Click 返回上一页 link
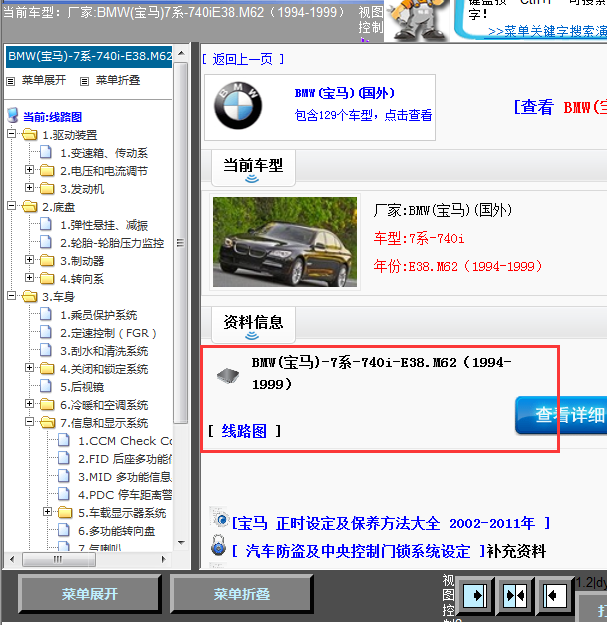This screenshot has width=607, height=625. point(242,59)
